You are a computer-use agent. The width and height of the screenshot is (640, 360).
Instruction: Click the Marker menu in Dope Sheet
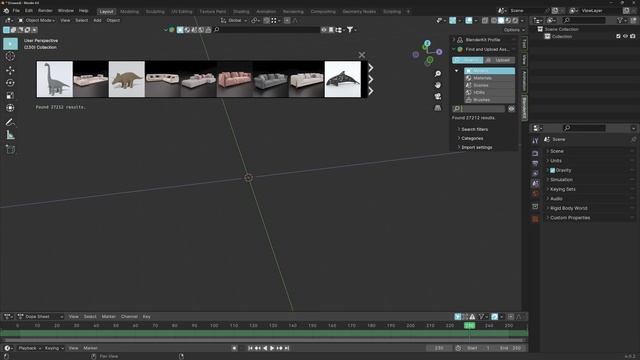108,316
